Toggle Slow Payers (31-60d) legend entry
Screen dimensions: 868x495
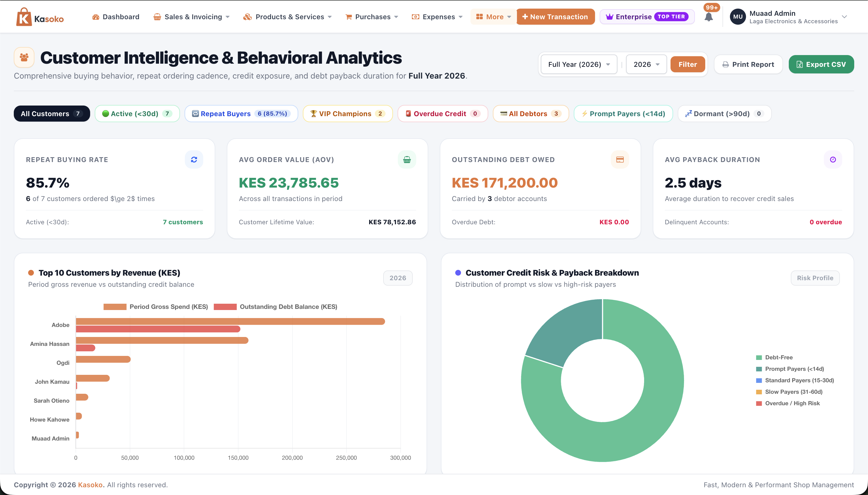pos(789,392)
